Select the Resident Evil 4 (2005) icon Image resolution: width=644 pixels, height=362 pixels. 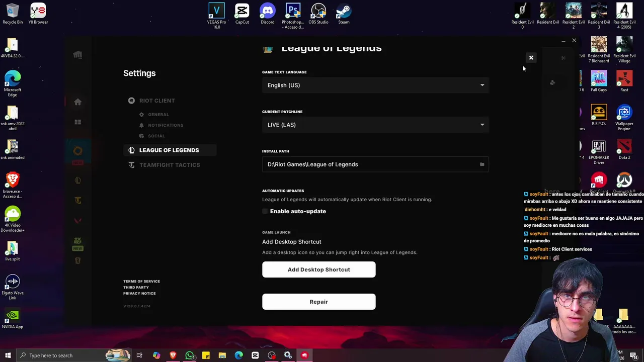pyautogui.click(x=624, y=16)
